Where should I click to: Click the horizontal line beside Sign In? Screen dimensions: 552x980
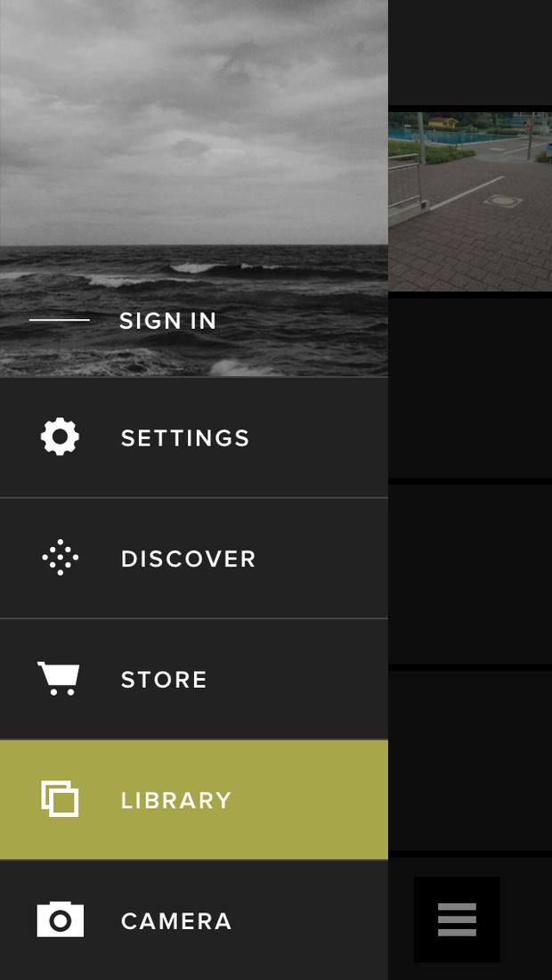(60, 320)
